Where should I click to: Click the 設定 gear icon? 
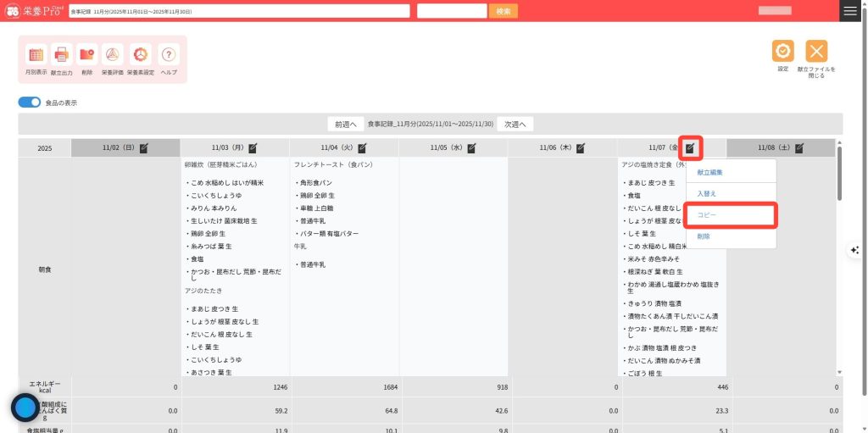782,51
